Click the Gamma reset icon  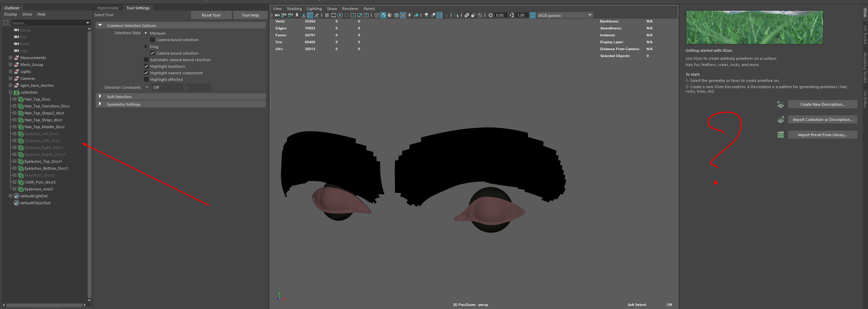(512, 15)
